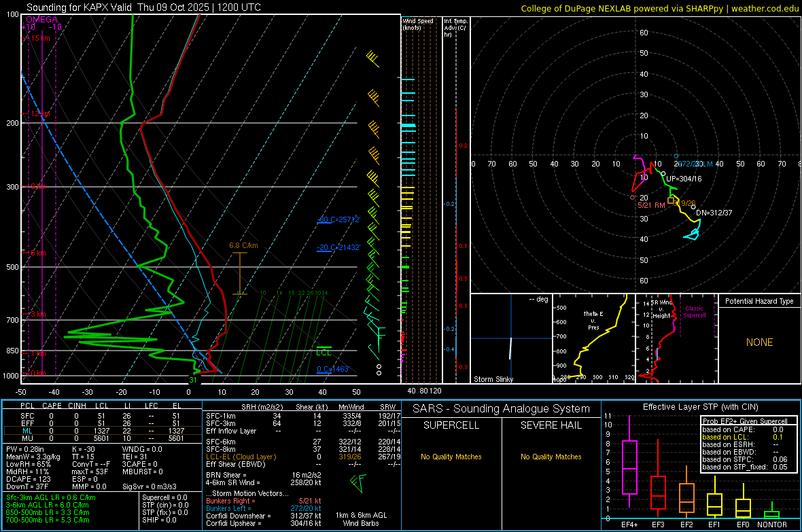Click the Wind Speed (knots) panel header

click(x=418, y=24)
